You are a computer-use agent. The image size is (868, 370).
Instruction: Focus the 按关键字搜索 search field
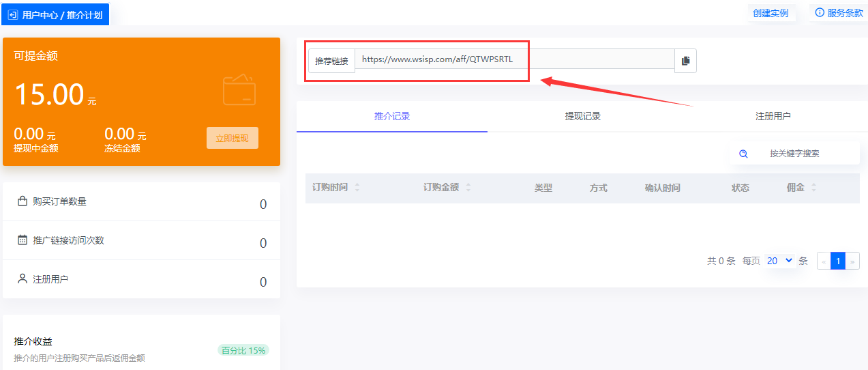click(x=794, y=154)
